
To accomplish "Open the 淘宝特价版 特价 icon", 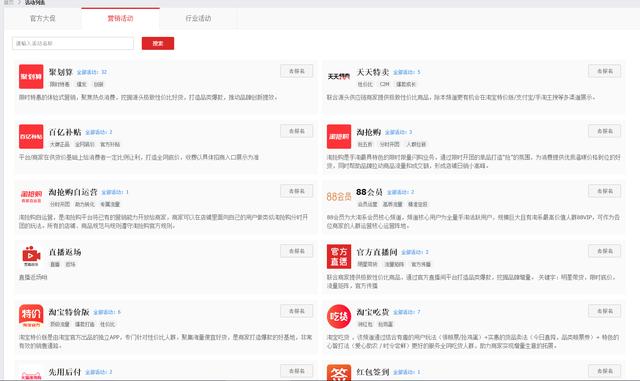I will (x=31, y=316).
